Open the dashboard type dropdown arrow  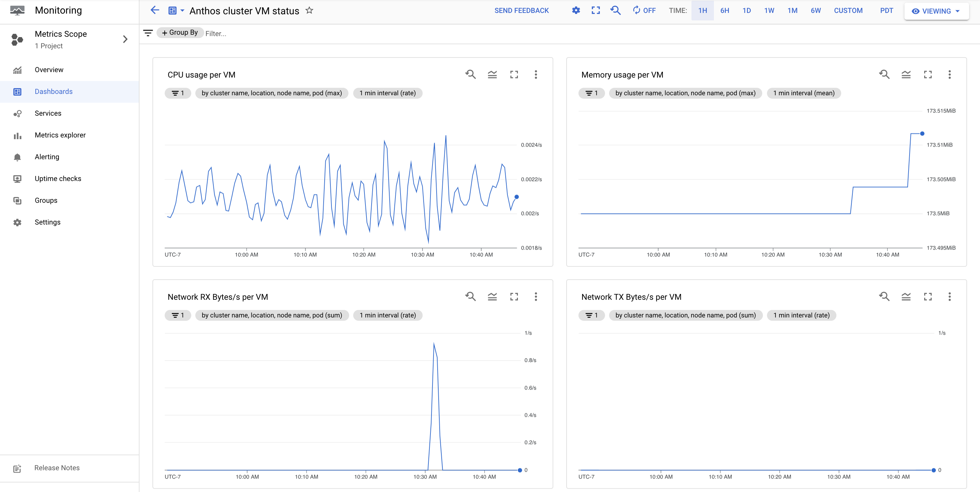(182, 11)
